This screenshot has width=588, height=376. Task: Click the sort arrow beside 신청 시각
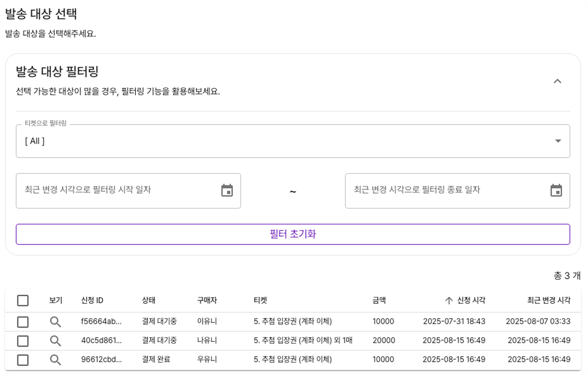449,300
